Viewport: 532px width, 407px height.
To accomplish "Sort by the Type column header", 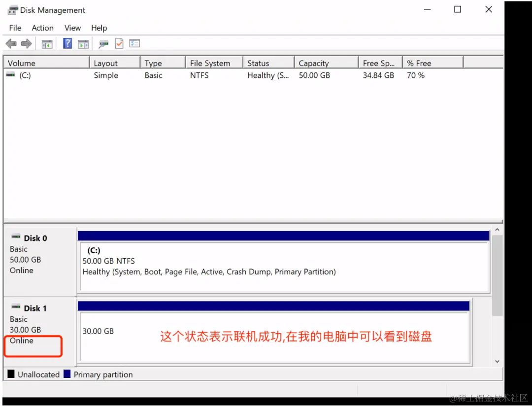I will (163, 63).
